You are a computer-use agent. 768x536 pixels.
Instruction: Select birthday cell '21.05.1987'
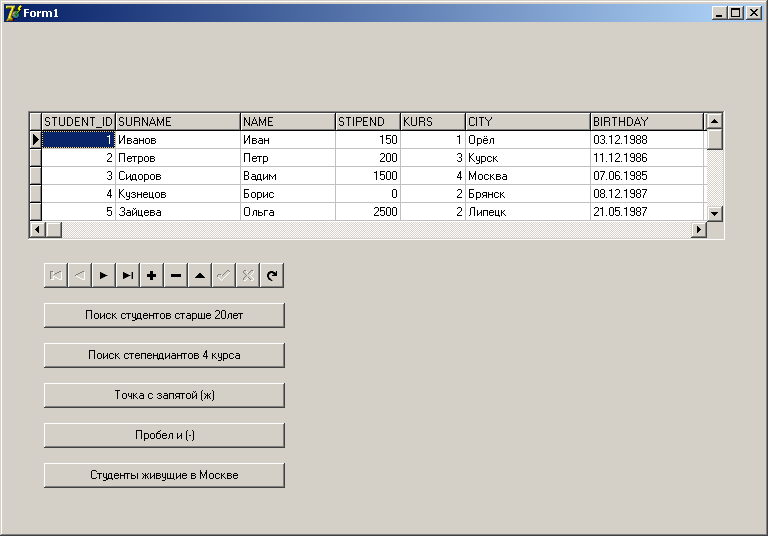point(647,212)
